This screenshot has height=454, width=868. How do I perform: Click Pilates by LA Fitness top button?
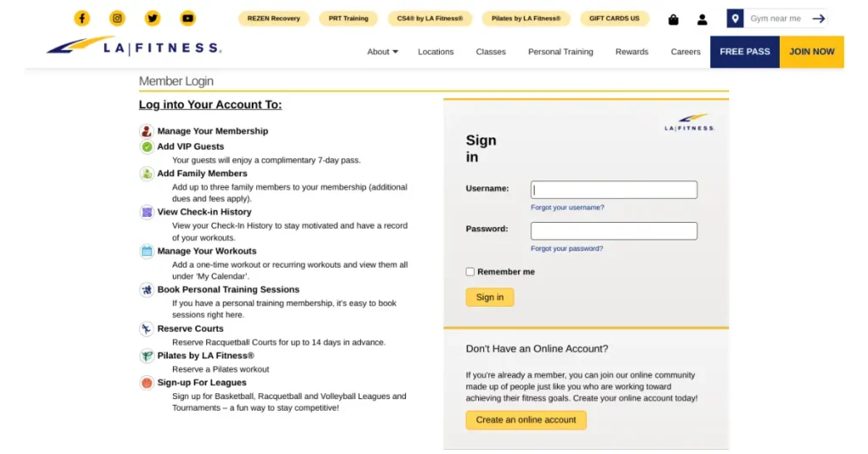tap(526, 19)
